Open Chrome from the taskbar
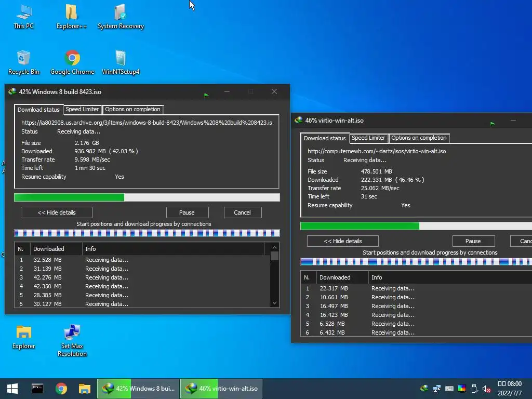Screen dimensions: 532x399 (61, 389)
